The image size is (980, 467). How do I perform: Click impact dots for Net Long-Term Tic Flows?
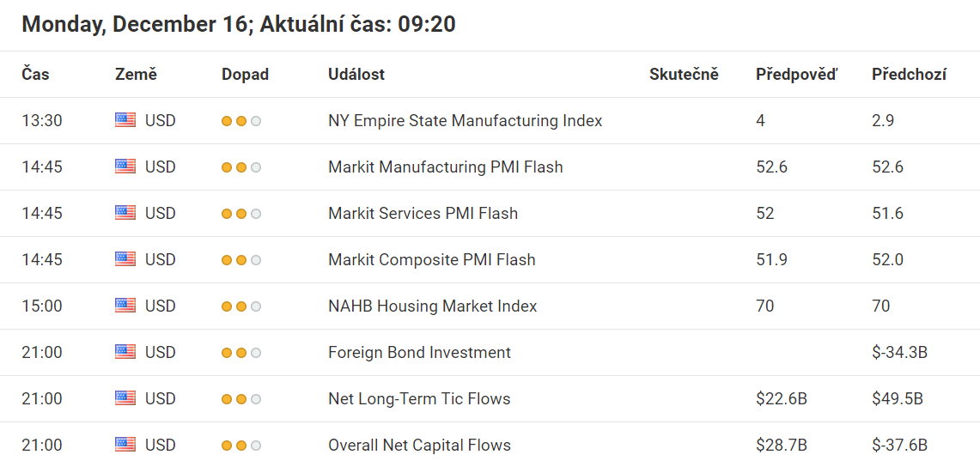pyautogui.click(x=241, y=399)
